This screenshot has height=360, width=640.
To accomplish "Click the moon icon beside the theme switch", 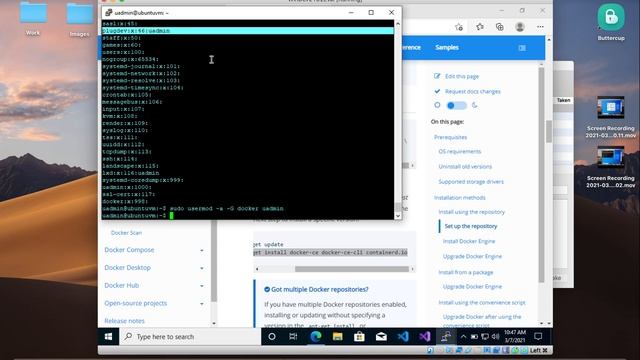I will point(474,105).
